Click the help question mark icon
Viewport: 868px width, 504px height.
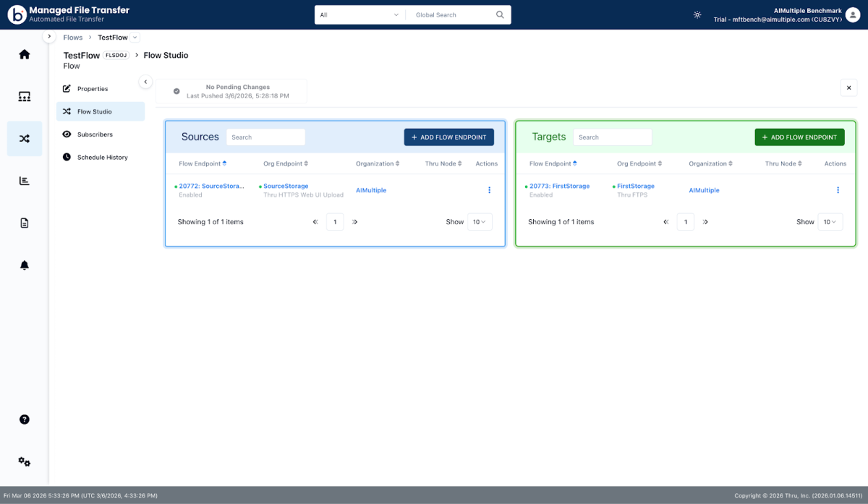tap(25, 419)
